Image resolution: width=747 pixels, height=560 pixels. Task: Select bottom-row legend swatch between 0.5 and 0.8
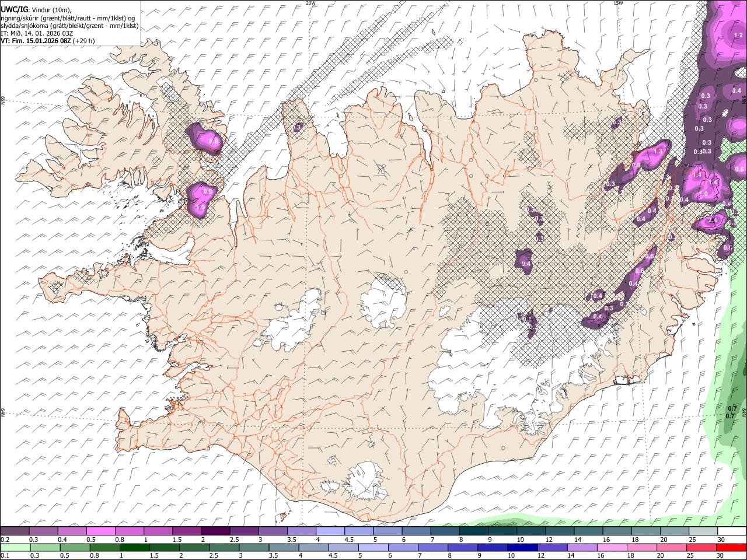[x=75, y=547]
